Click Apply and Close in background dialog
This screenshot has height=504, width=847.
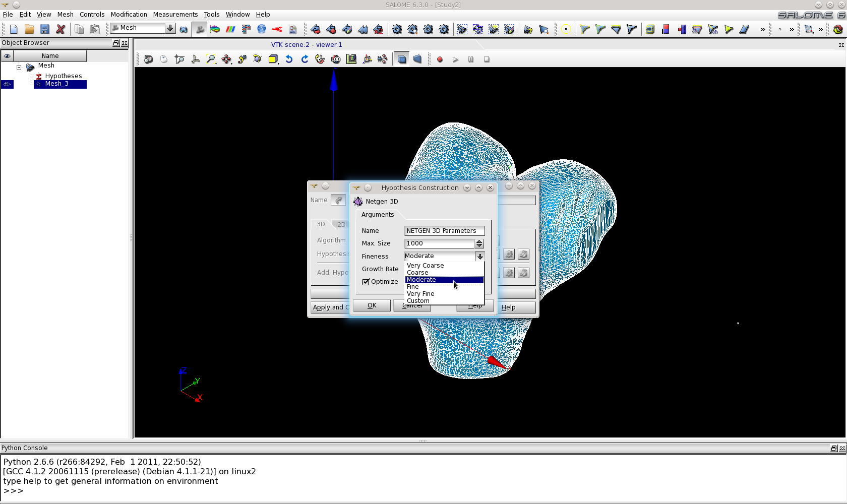point(330,307)
